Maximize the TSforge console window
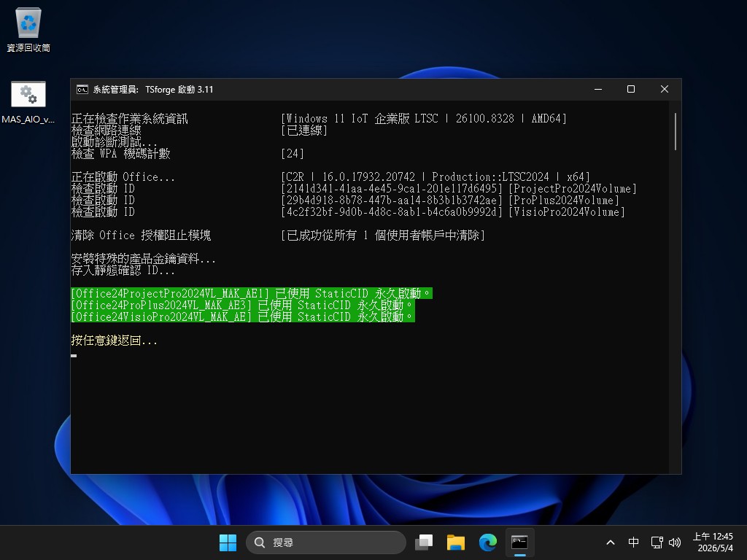 coord(631,90)
